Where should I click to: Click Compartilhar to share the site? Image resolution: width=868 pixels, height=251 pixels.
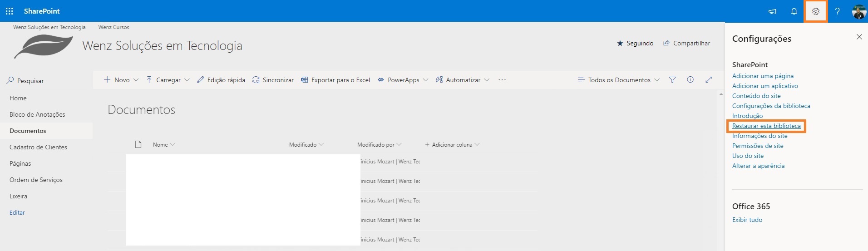pos(687,43)
